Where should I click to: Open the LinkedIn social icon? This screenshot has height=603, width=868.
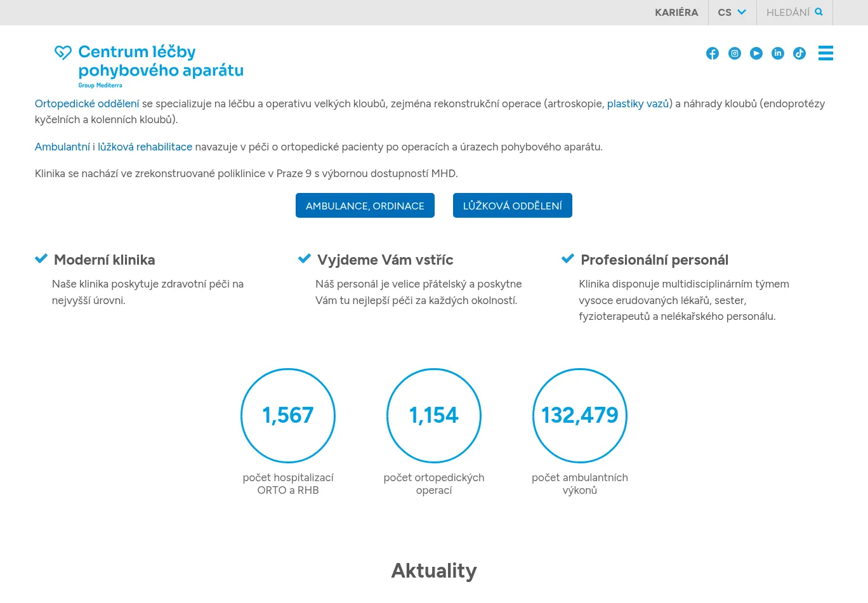click(x=778, y=53)
